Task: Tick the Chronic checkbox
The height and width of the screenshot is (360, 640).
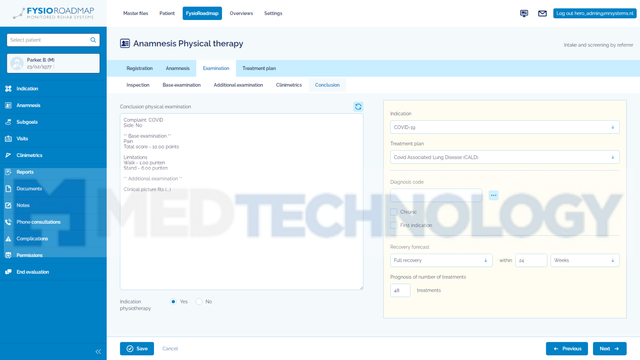Action: (393, 212)
